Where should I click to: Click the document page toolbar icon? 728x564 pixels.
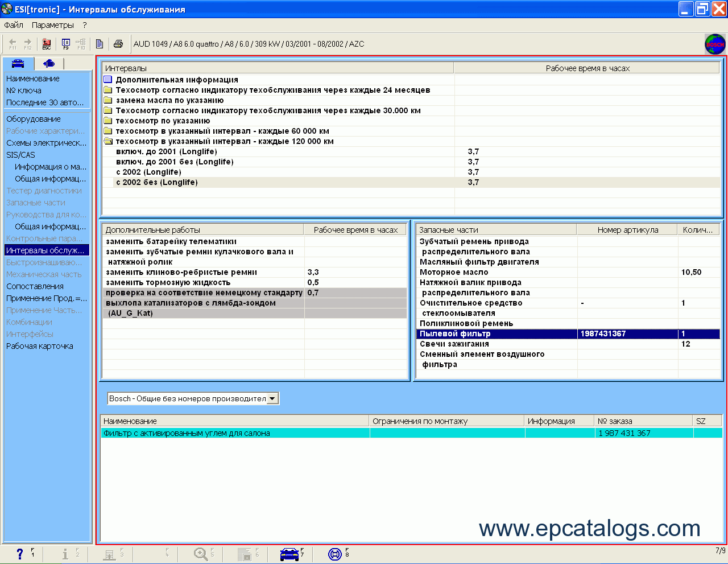100,44
